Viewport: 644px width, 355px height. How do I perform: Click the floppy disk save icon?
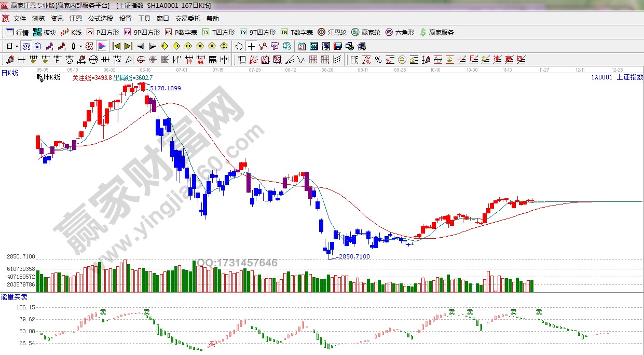coord(338,46)
